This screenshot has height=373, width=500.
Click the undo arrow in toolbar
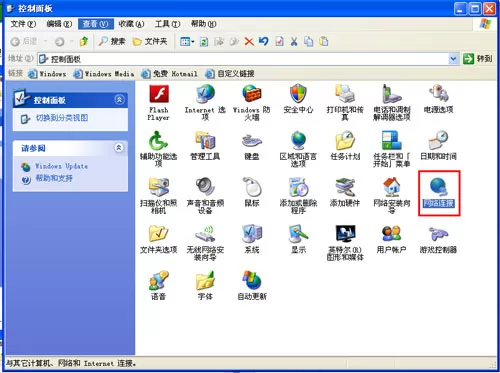[263, 42]
